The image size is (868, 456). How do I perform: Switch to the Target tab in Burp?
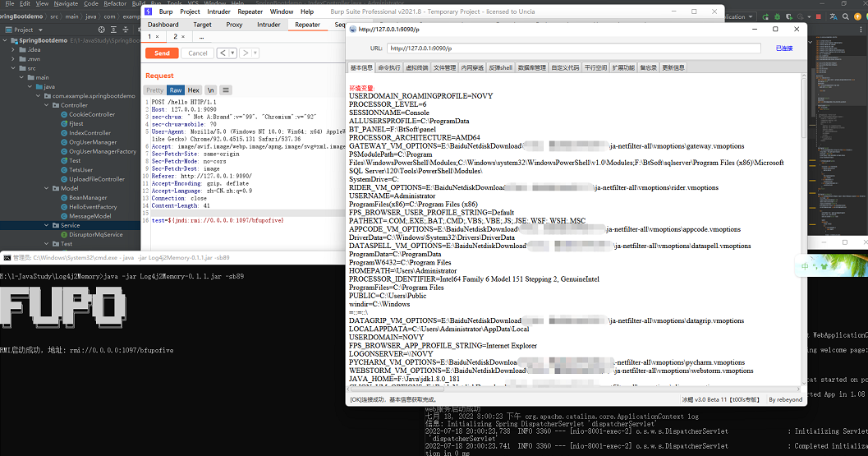203,25
